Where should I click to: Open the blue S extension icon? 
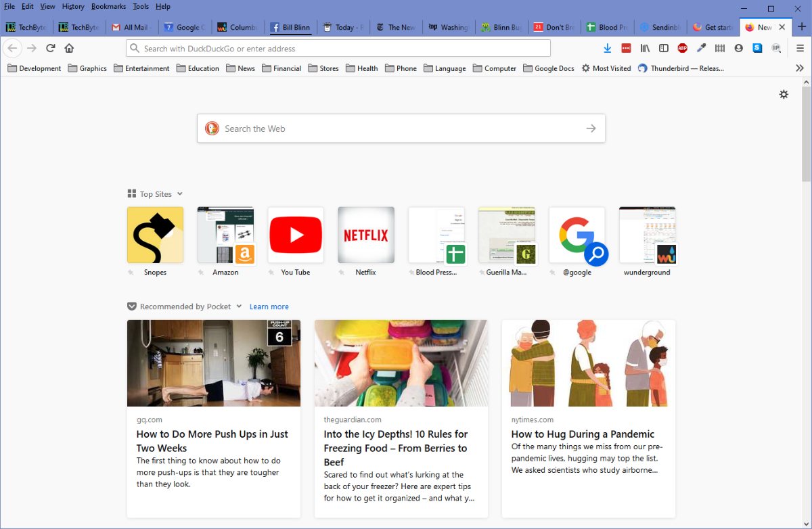pos(757,48)
